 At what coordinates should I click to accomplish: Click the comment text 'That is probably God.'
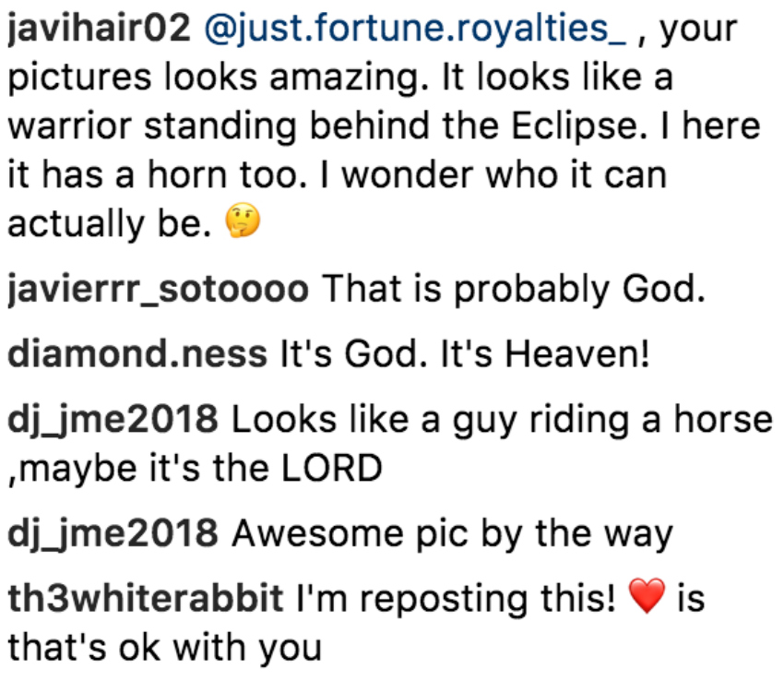point(514,290)
